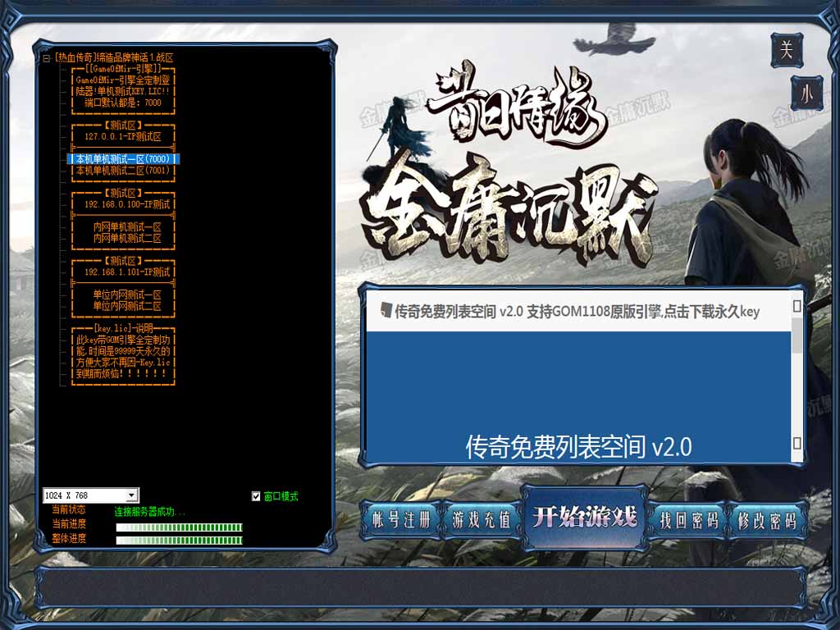Image resolution: width=840 pixels, height=630 pixels.
Task: Select server 内网单机测试一区
Action: [127, 227]
